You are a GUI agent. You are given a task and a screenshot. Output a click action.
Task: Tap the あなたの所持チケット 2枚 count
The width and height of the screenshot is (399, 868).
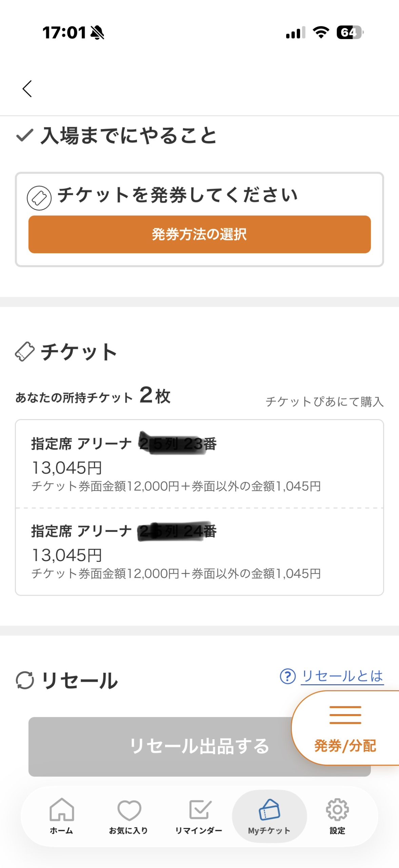coord(93,396)
